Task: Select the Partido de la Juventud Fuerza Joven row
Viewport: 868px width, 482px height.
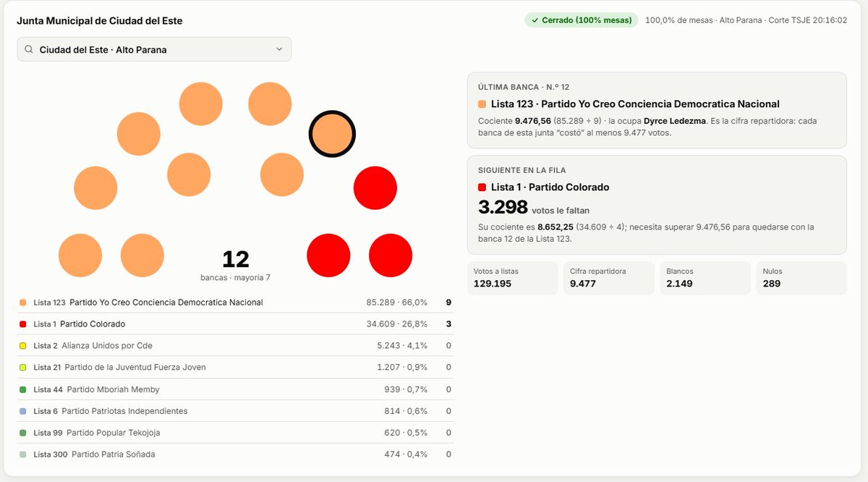Action: 235,368
